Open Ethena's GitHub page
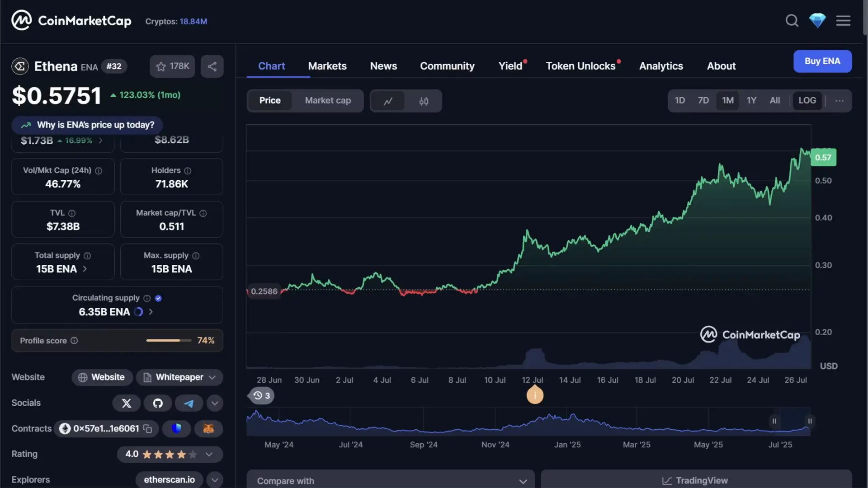This screenshot has width=868, height=488. (157, 403)
